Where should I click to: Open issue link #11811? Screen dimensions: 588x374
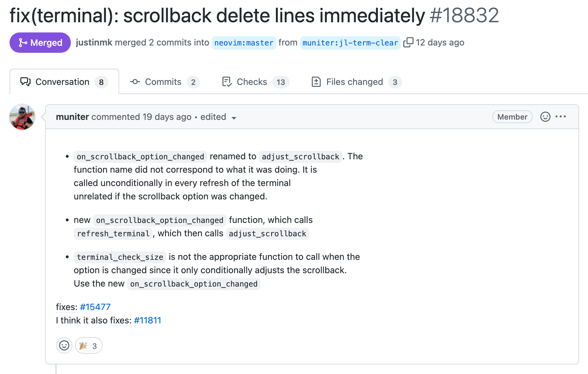147,320
